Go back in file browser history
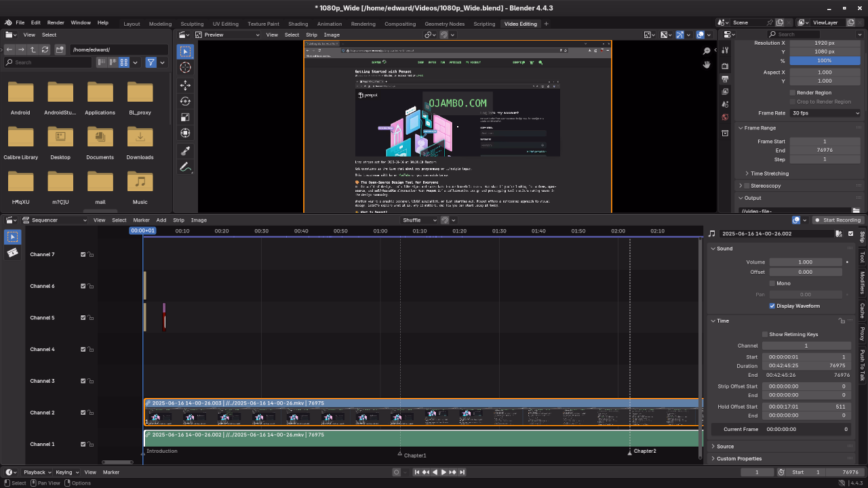Image resolution: width=868 pixels, height=488 pixels. 9,49
